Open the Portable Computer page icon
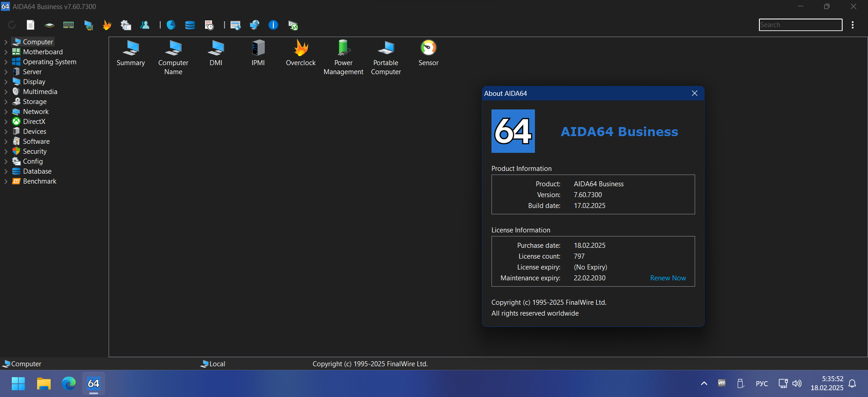868x397 pixels. [386, 57]
